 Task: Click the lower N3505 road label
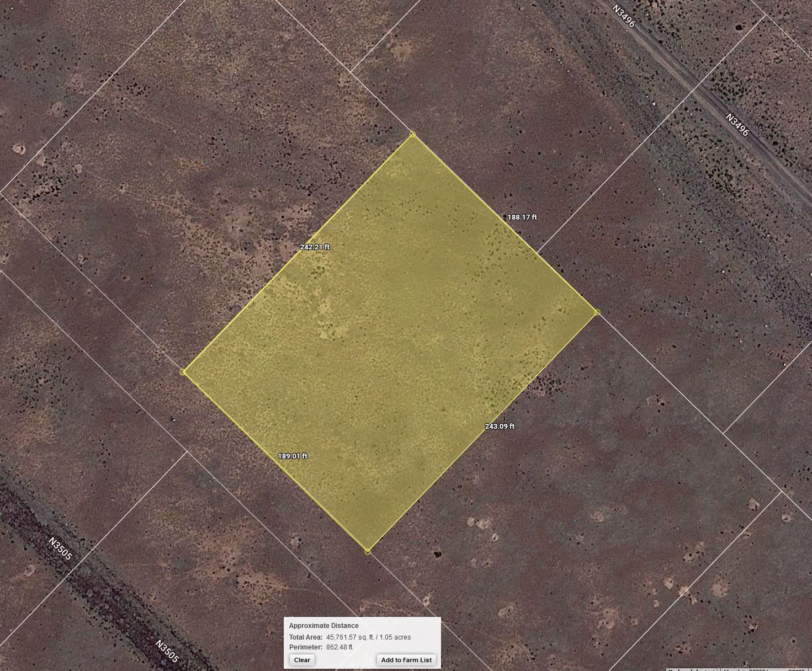(x=167, y=651)
